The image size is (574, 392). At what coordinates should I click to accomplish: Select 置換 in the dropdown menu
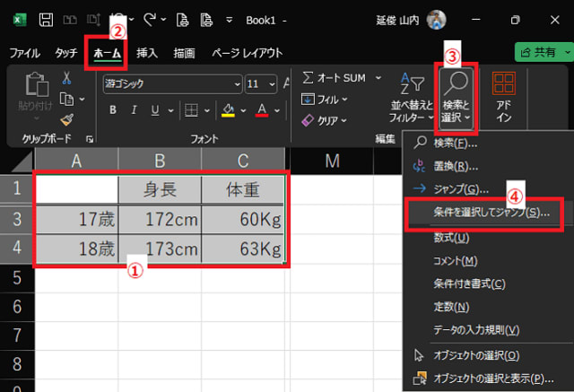456,166
